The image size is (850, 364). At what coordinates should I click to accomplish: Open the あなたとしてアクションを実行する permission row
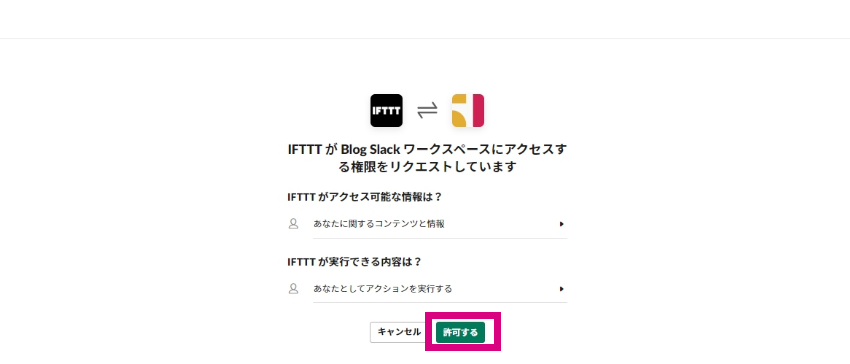coord(427,289)
